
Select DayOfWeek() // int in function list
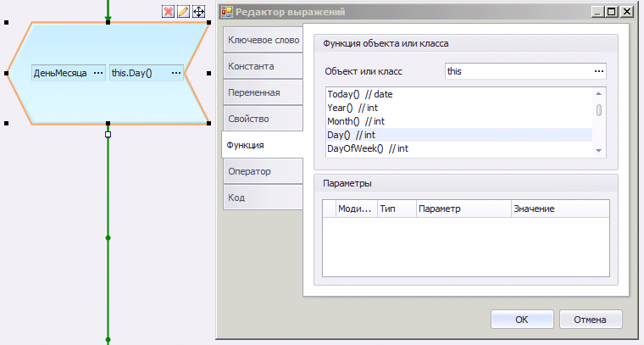(x=459, y=148)
